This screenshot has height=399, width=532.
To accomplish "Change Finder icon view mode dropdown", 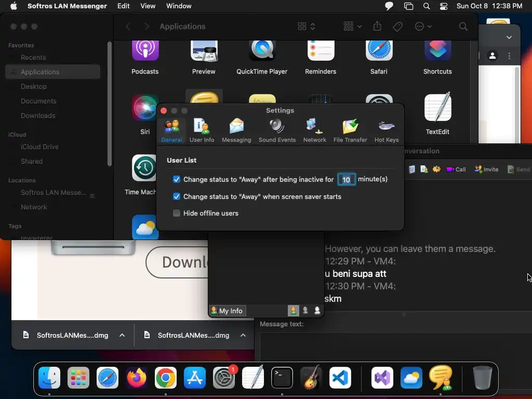I will (x=307, y=26).
